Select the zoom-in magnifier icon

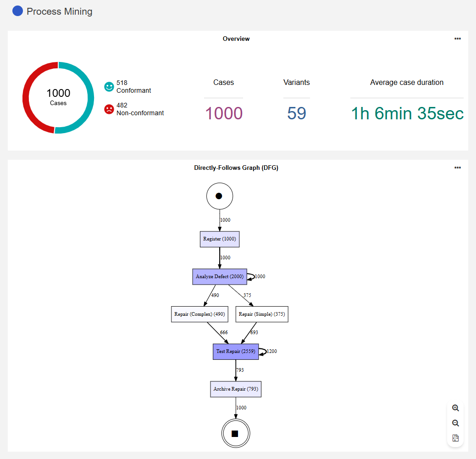(x=455, y=408)
